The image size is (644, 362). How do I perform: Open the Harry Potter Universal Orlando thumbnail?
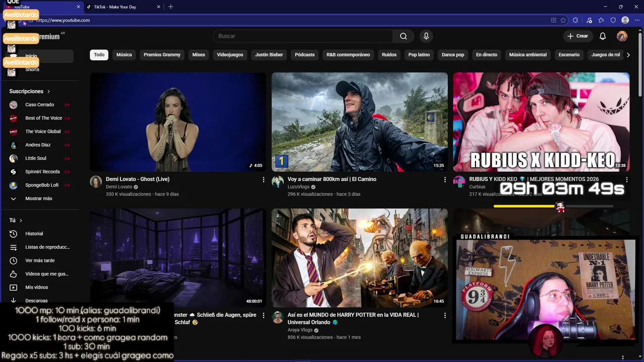click(x=360, y=258)
